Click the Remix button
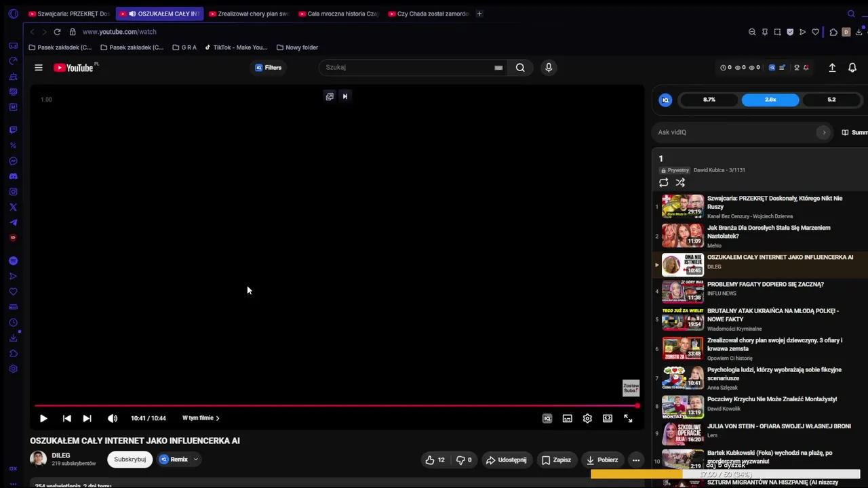 tap(174, 460)
